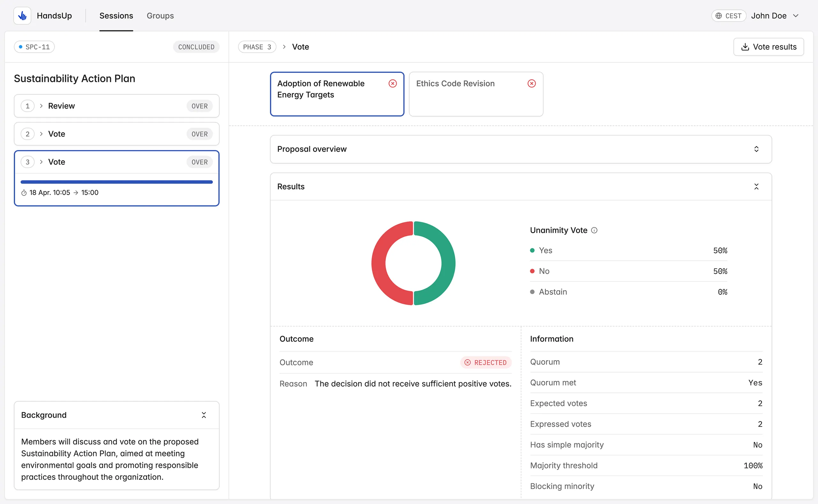The width and height of the screenshot is (818, 504).
Task: Download the Vote results
Action: click(x=769, y=47)
